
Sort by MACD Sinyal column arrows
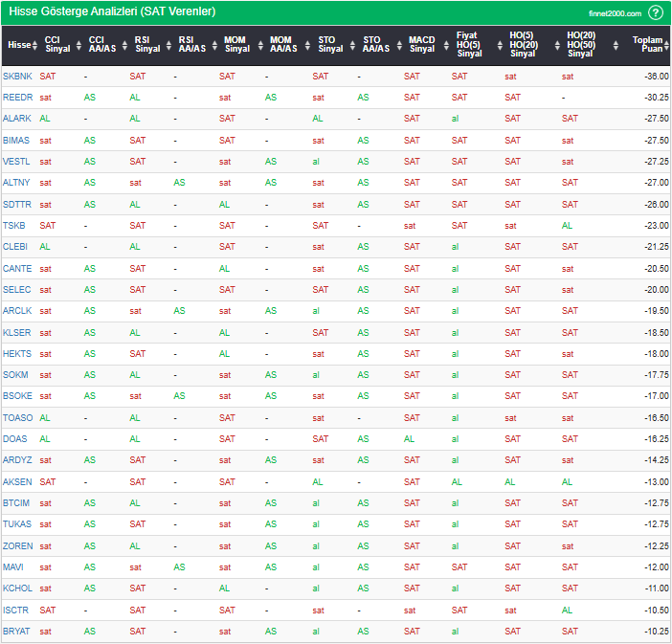tap(446, 45)
